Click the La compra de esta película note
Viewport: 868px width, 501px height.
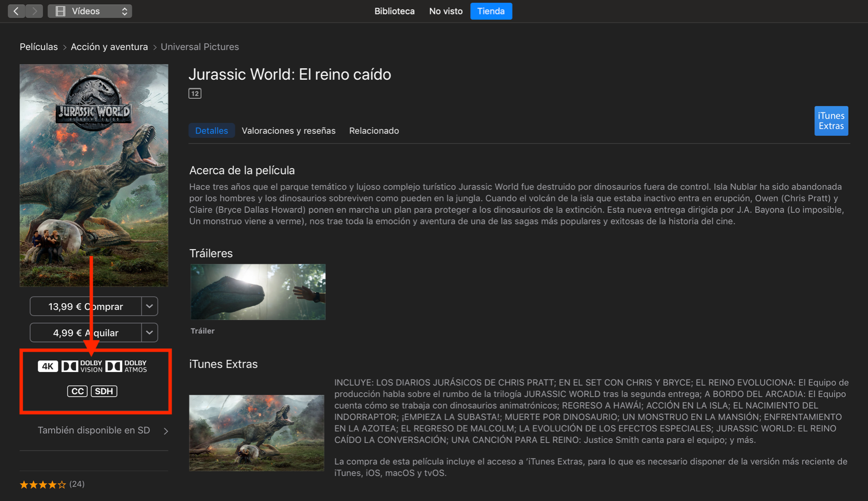coord(591,467)
